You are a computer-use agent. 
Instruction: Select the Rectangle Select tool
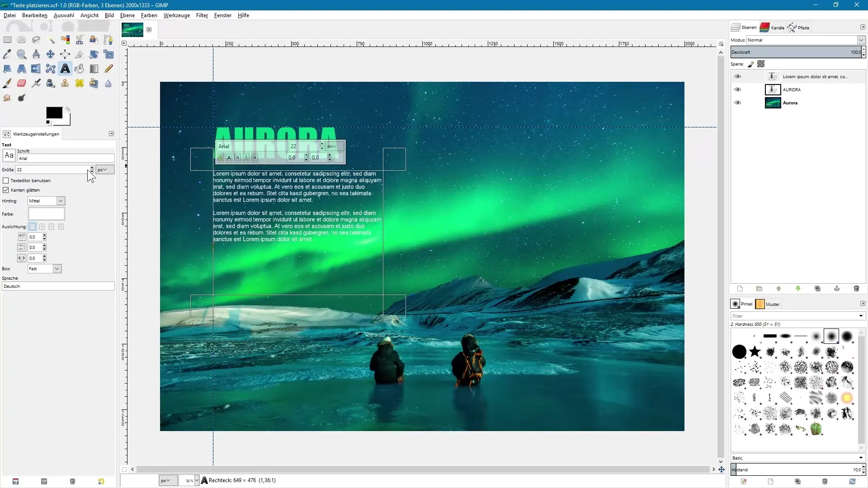(7, 40)
